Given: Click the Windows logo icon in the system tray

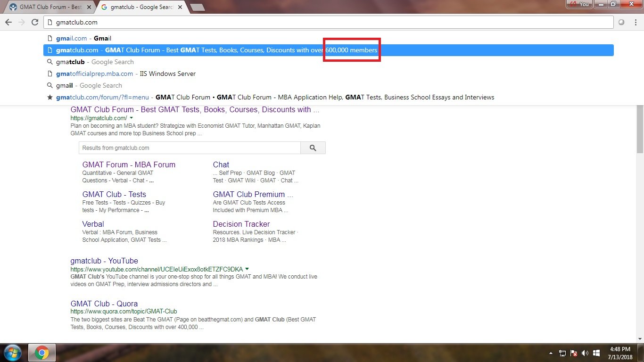Looking at the screenshot, I should [596, 353].
